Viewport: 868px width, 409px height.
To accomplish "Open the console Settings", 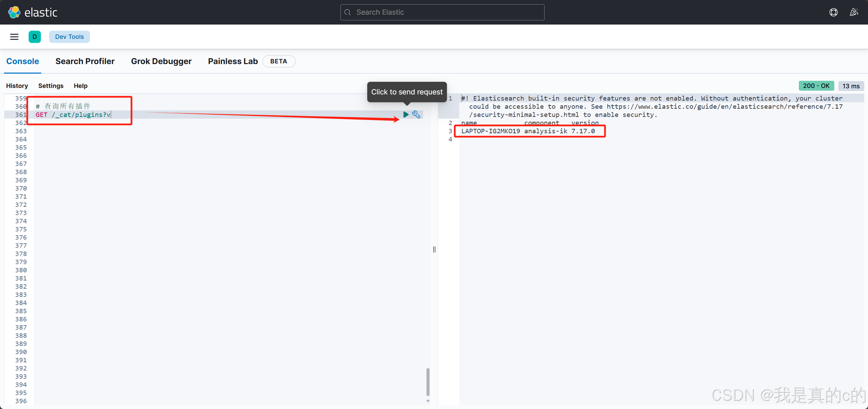I will pos(51,86).
